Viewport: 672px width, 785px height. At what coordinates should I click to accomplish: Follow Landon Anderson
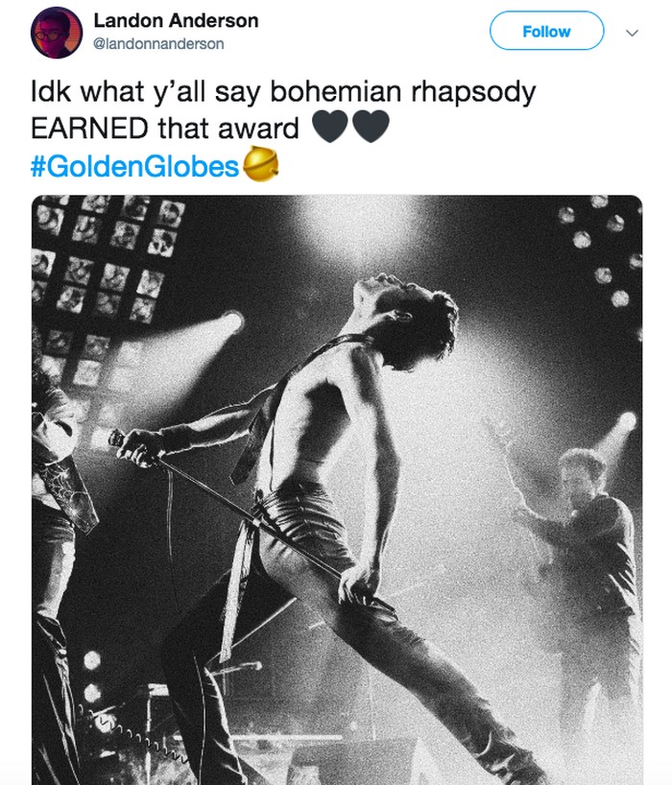[546, 32]
